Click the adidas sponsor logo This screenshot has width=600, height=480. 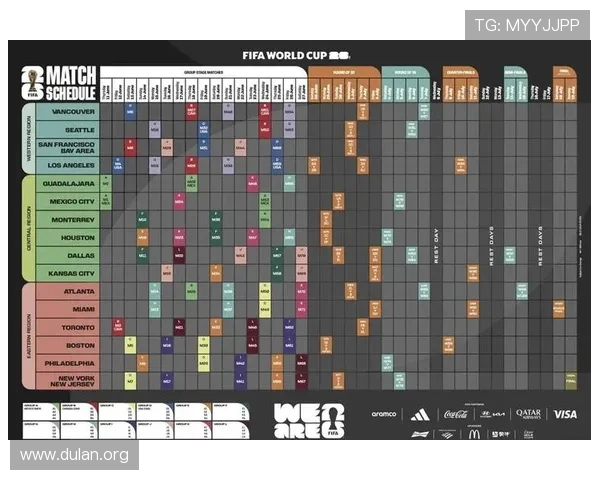pyautogui.click(x=419, y=414)
